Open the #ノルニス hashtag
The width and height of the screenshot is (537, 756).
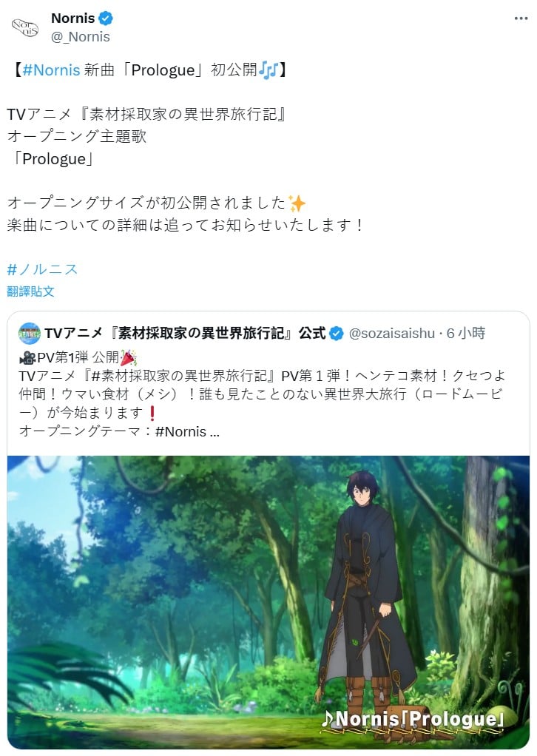tap(42, 269)
